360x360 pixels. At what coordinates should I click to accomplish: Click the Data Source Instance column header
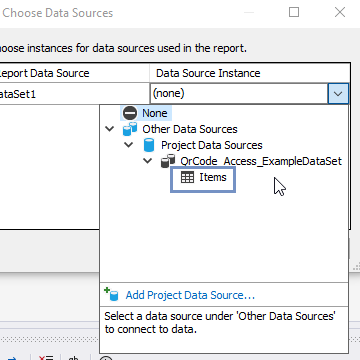point(250,73)
